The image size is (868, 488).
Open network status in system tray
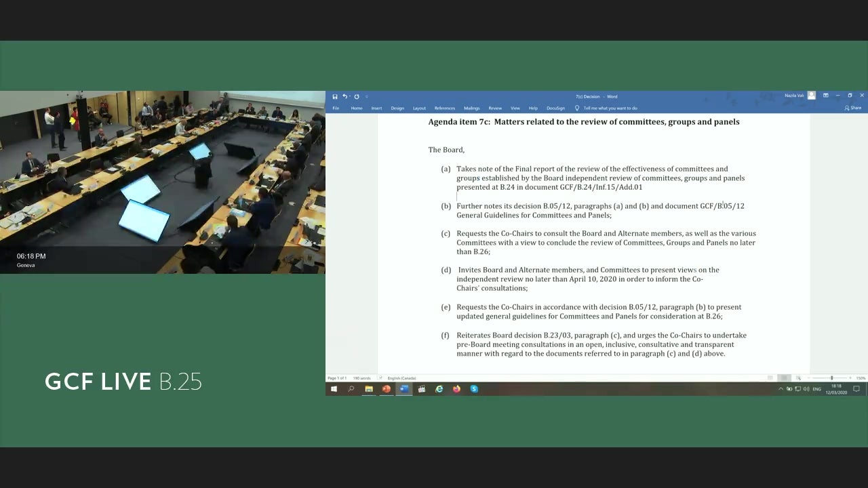click(797, 389)
